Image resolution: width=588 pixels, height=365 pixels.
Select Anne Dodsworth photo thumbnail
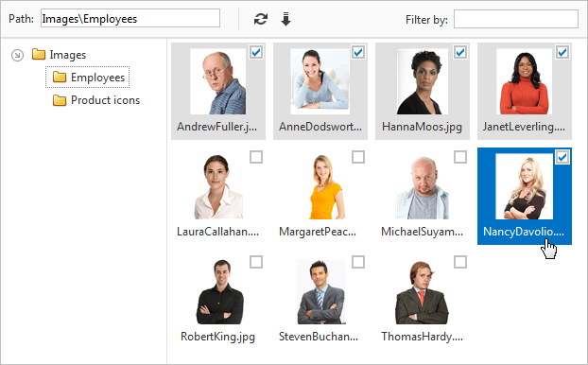click(x=320, y=81)
